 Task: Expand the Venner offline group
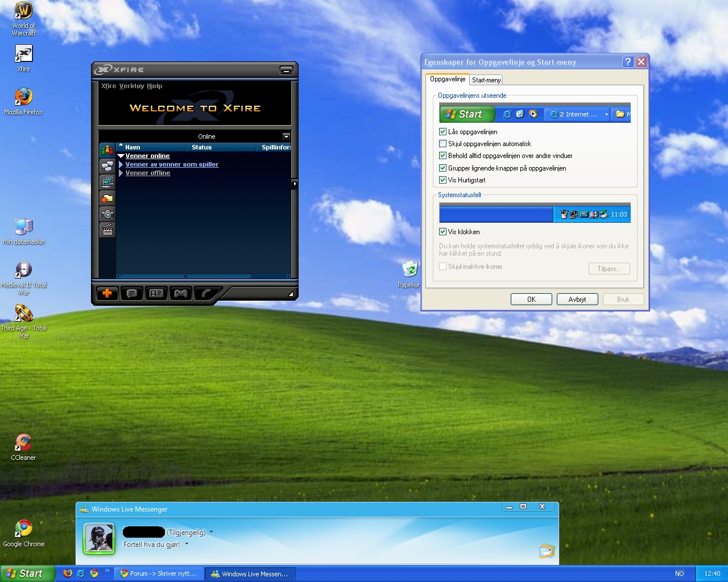point(121,173)
